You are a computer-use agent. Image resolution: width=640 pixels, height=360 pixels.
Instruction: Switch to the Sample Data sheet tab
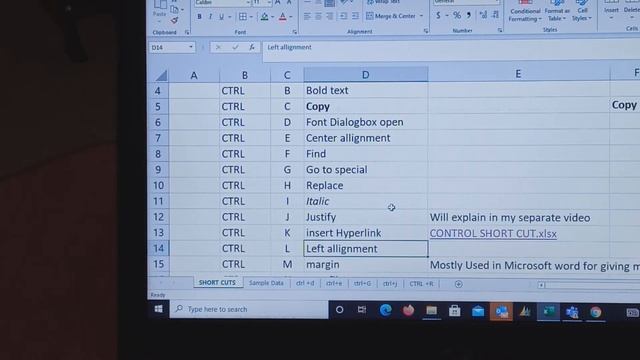[x=266, y=283]
